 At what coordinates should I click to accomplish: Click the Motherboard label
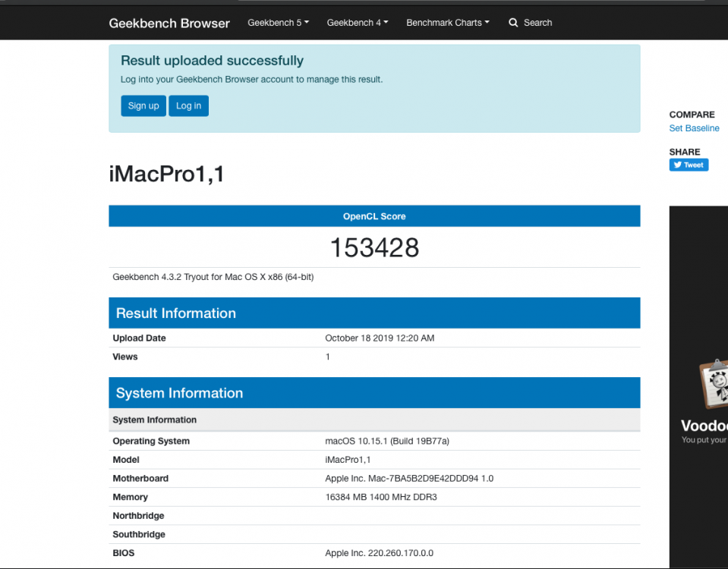(140, 479)
